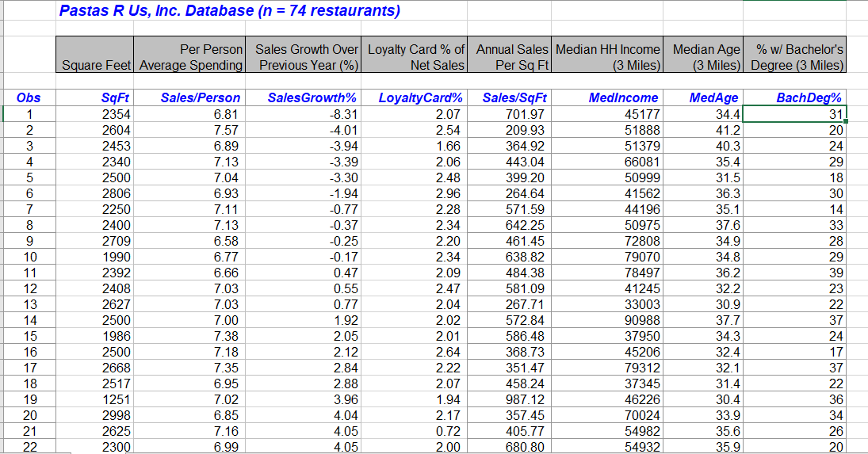This screenshot has width=868, height=454.
Task: Click MedIncome value 37345
Action: tap(607, 383)
